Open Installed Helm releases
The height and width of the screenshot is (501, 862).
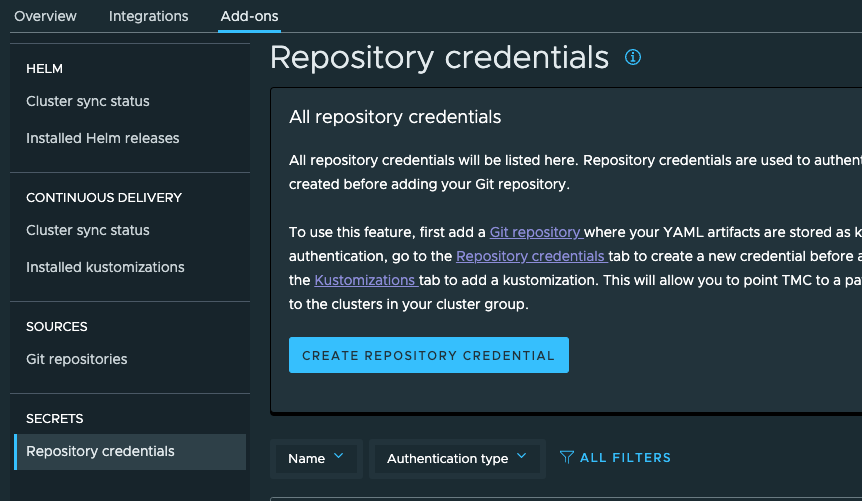click(x=103, y=138)
